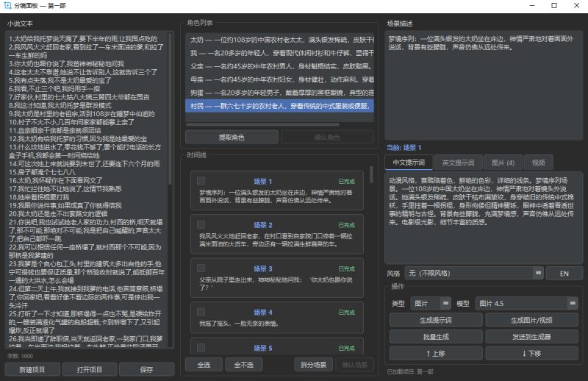This screenshot has width=588, height=381.
Task: Tick the checkbox for 场景 1
Action: [x=201, y=181]
